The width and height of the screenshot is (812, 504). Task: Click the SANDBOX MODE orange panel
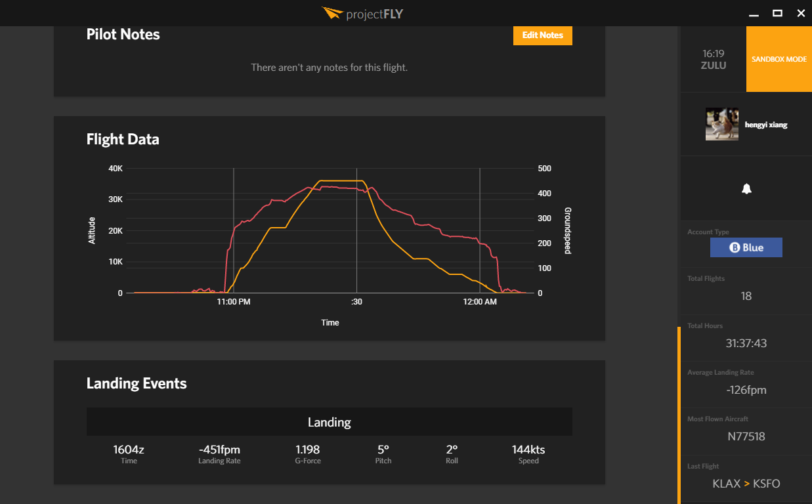click(779, 59)
